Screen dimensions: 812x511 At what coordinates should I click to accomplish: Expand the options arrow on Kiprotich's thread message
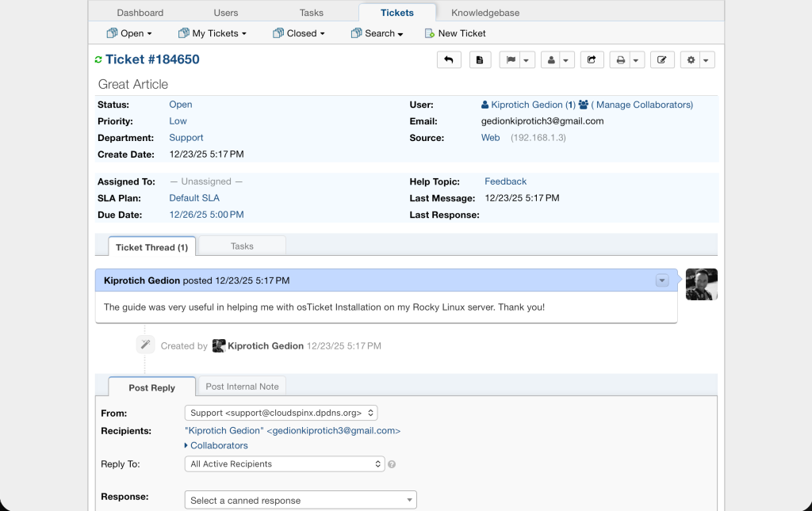coord(663,280)
